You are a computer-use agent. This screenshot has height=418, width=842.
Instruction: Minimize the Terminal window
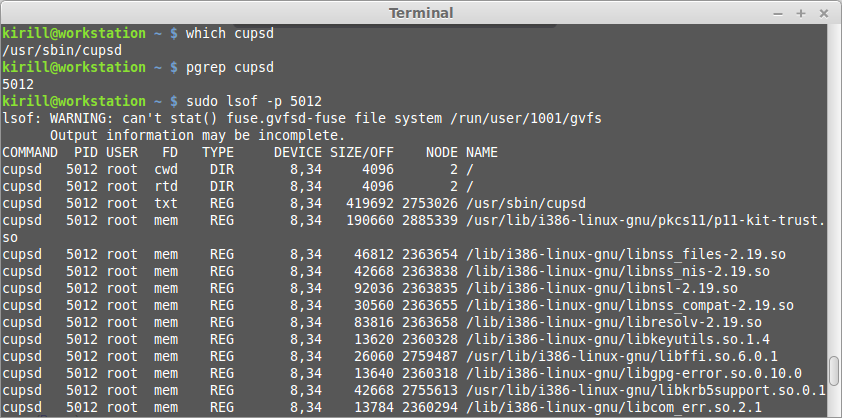coord(778,13)
